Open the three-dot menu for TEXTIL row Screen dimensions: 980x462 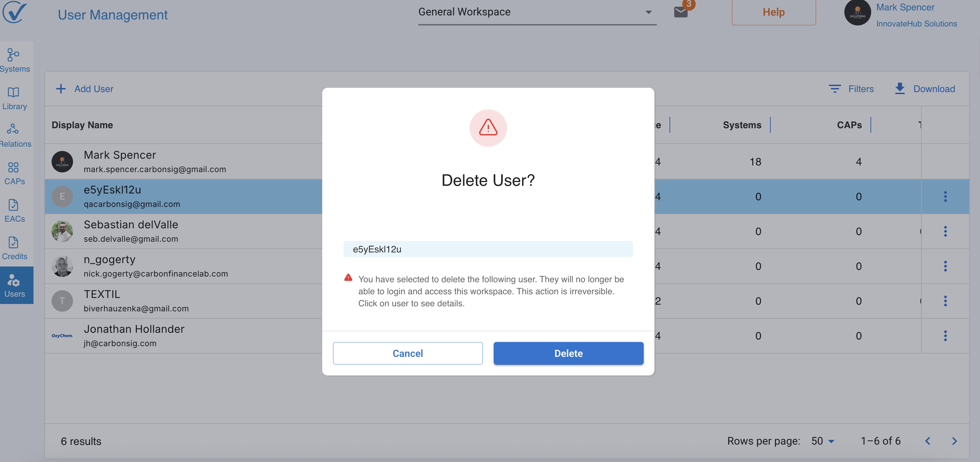(x=945, y=301)
